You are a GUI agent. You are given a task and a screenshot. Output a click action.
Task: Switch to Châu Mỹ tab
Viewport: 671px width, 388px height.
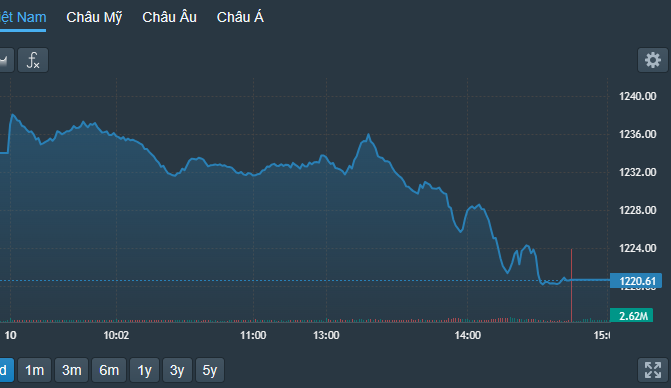pyautogui.click(x=94, y=17)
